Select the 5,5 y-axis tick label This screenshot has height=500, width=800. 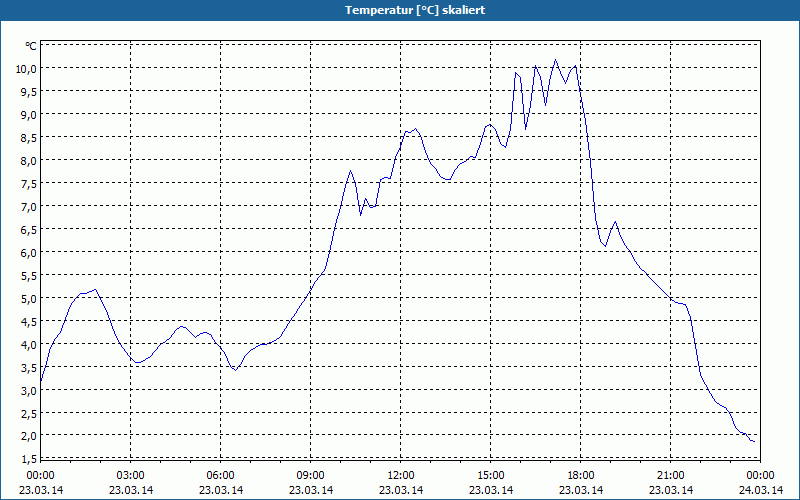(29, 275)
